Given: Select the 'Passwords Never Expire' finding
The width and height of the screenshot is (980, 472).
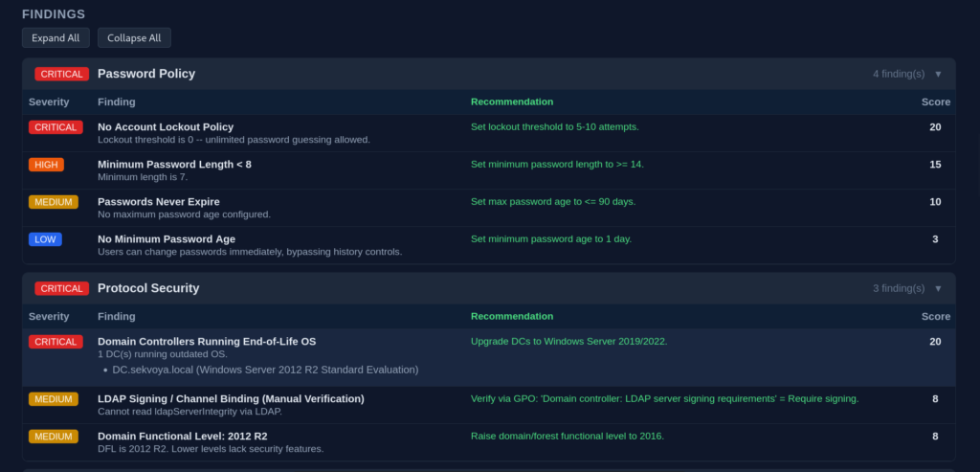Looking at the screenshot, I should tap(159, 202).
